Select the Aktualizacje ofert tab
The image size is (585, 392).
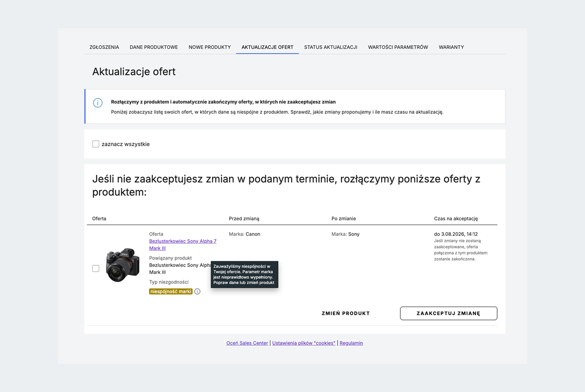pos(268,47)
